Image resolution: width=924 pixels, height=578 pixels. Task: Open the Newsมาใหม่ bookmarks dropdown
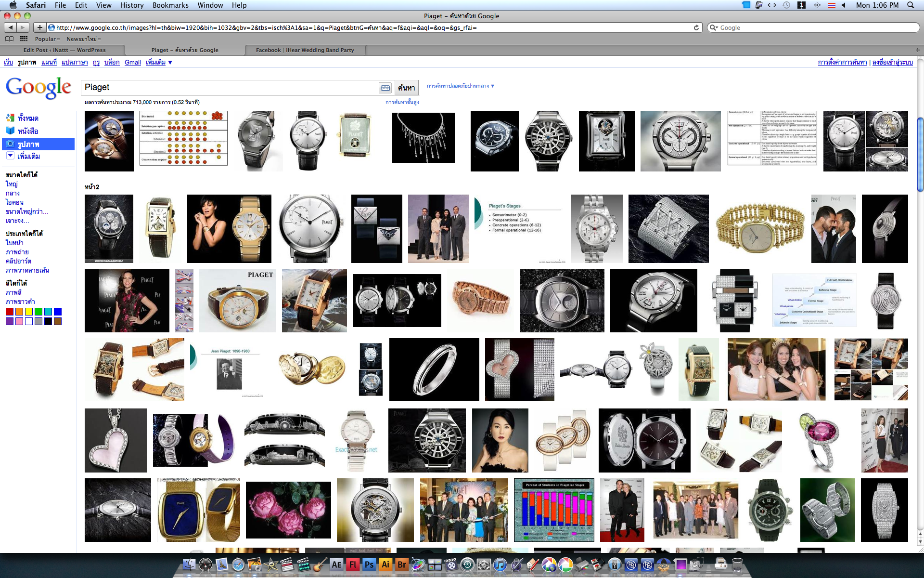(x=84, y=39)
